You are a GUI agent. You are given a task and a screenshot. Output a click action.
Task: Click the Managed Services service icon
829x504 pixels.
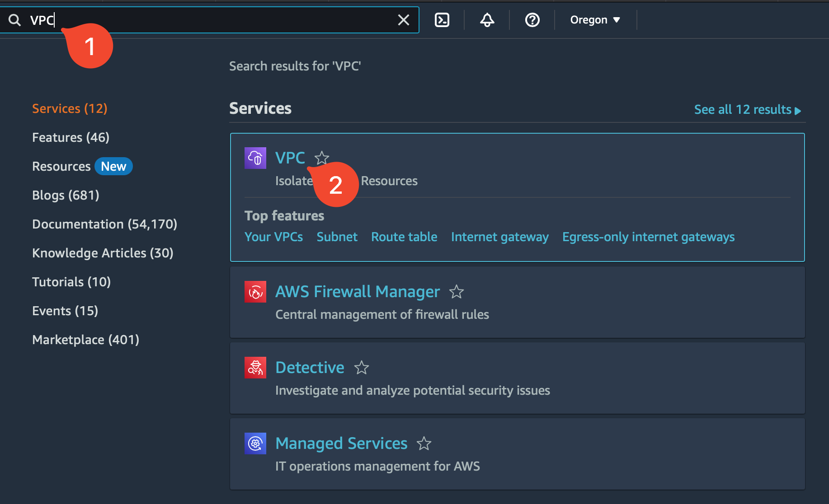pos(255,443)
